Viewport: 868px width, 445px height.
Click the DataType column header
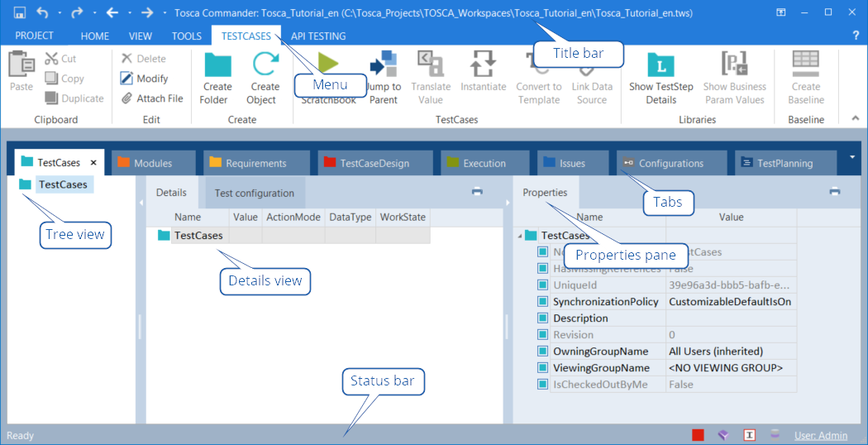tap(351, 218)
